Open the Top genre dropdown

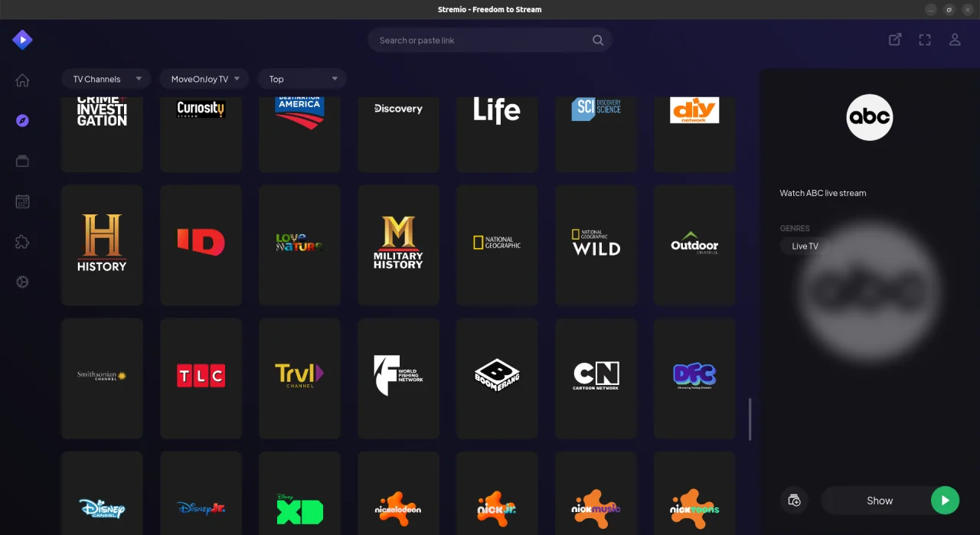302,79
